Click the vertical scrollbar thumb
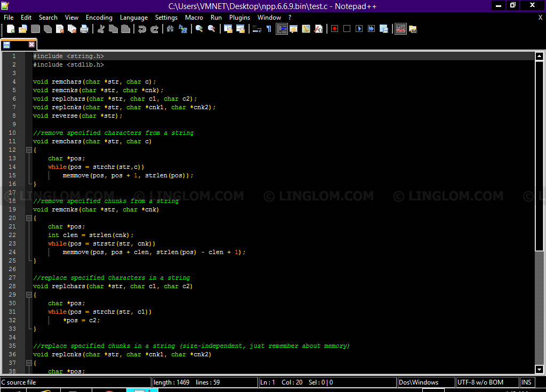The width and height of the screenshot is (546, 392). pyautogui.click(x=539, y=156)
